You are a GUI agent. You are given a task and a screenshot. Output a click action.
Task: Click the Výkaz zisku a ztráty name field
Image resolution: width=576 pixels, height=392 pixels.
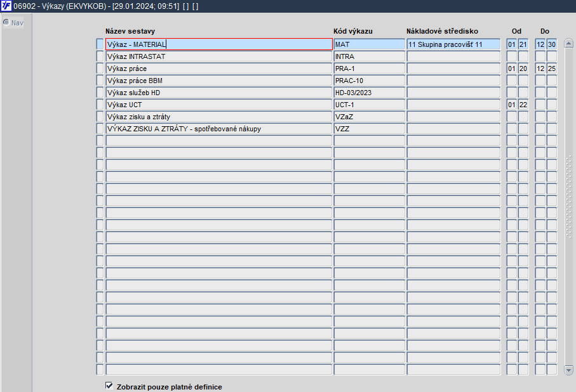219,117
